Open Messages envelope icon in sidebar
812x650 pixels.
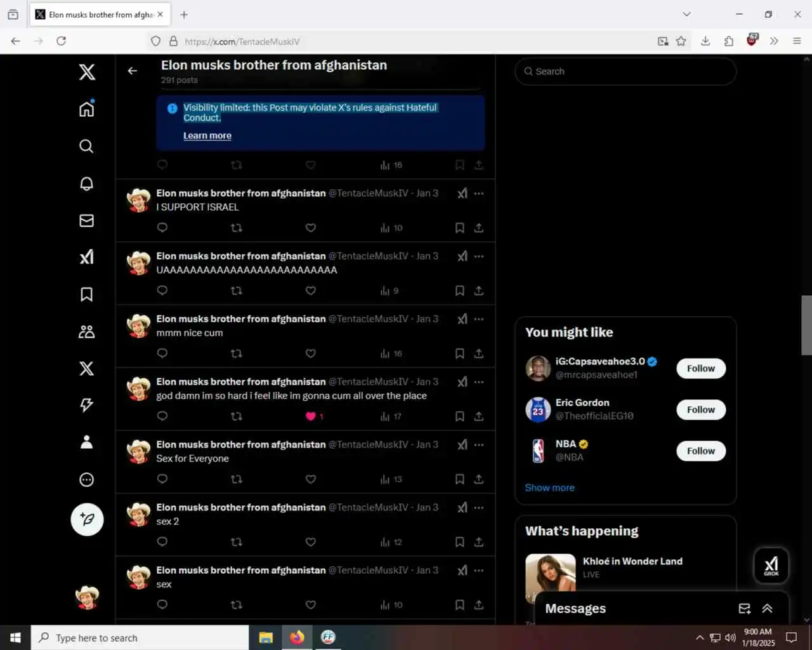pos(87,220)
